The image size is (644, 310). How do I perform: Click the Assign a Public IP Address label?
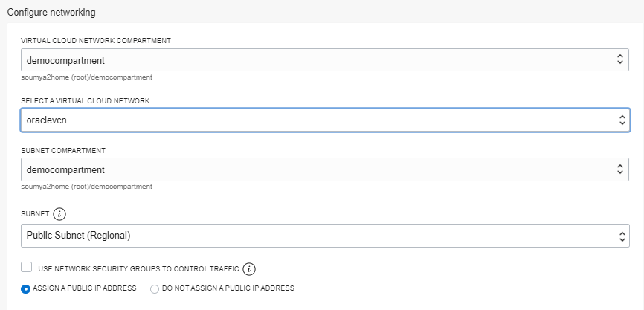(x=86, y=288)
